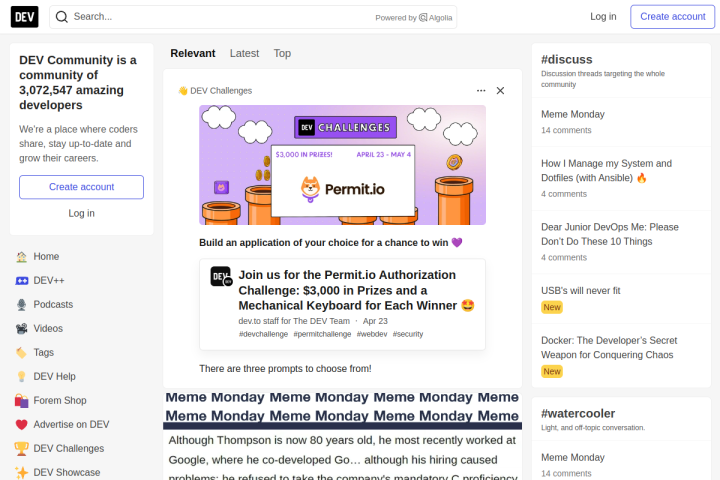Open the Permit.io Authorization Challenge post title
Image resolution: width=720 pixels, height=480 pixels.
[x=356, y=290]
